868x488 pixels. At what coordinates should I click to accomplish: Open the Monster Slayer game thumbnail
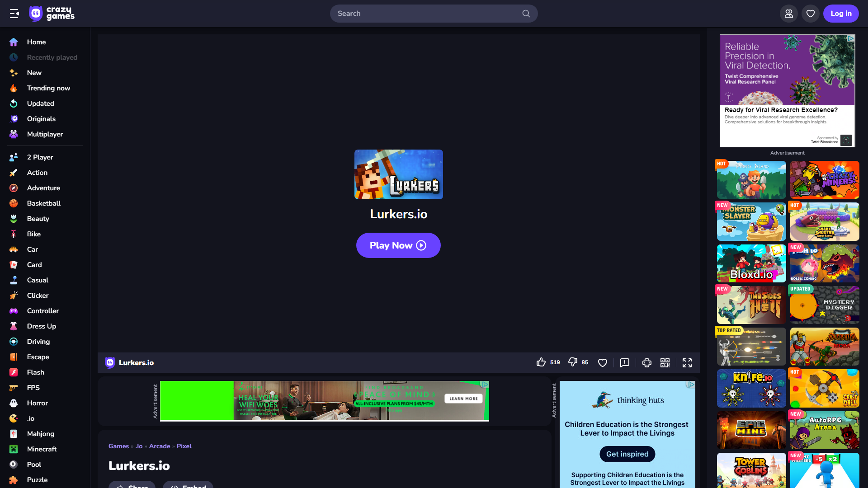click(x=751, y=221)
